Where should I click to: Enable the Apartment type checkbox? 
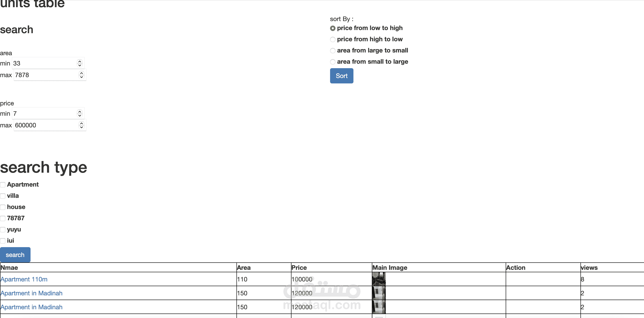tap(2, 184)
